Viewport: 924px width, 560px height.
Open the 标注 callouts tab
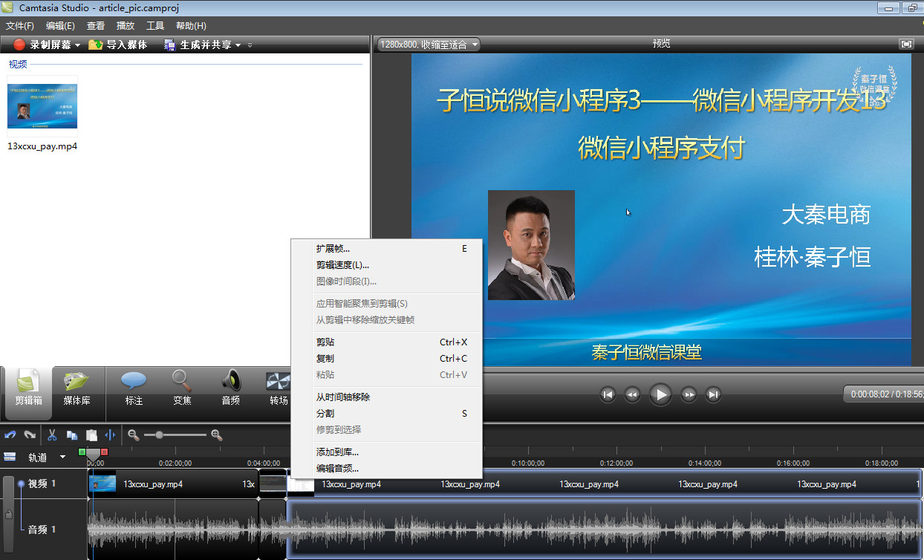[134, 389]
